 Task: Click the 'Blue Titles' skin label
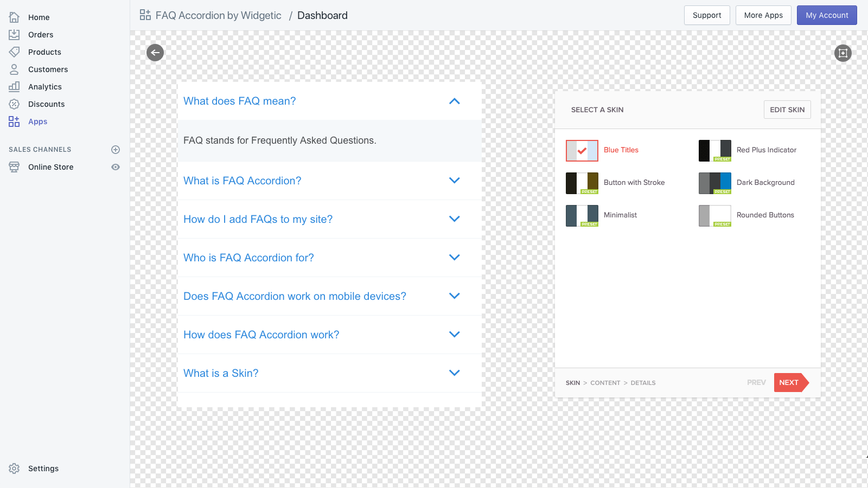[621, 150]
